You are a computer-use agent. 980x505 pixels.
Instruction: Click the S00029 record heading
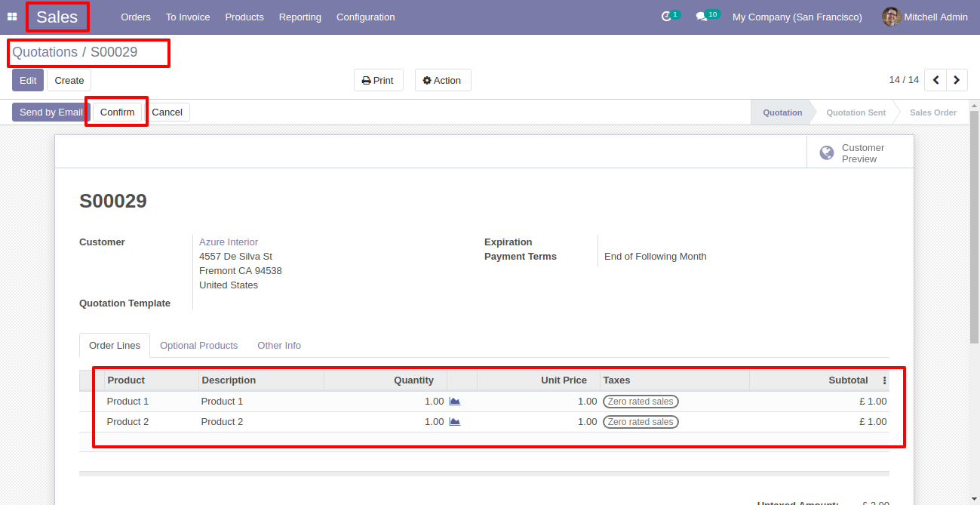tap(113, 202)
